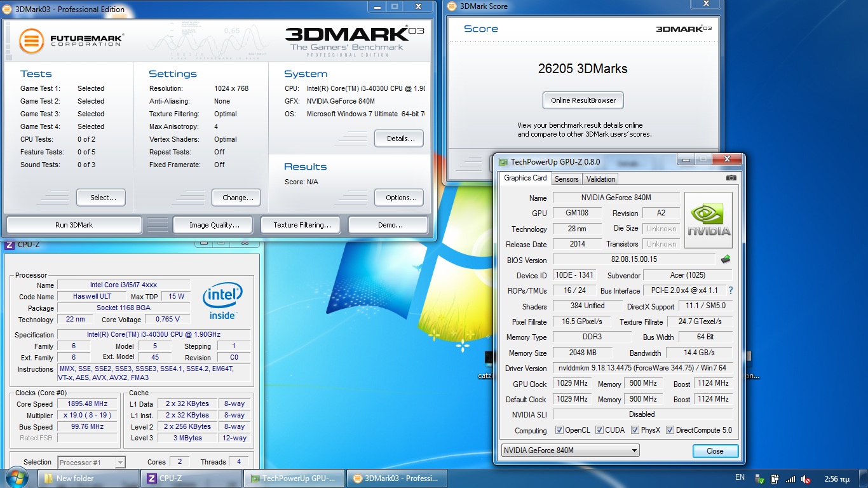Click the Bandwidth 14.4 GB/s field

point(699,353)
